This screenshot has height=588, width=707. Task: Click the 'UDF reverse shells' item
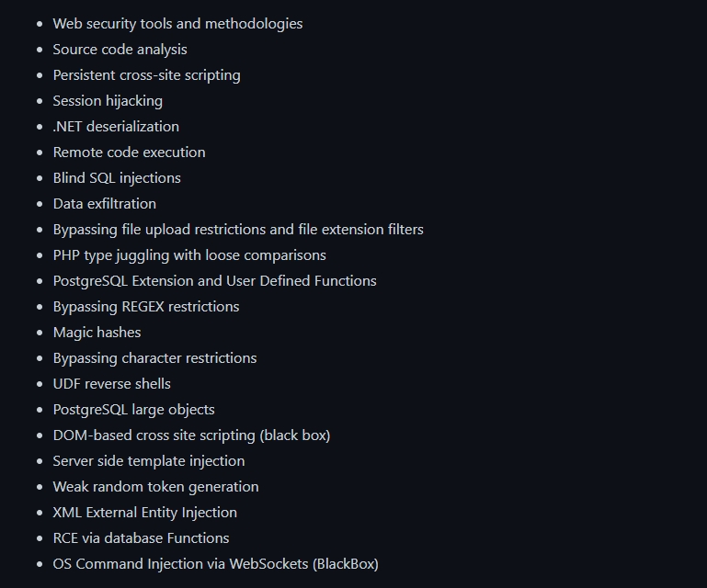[112, 384]
